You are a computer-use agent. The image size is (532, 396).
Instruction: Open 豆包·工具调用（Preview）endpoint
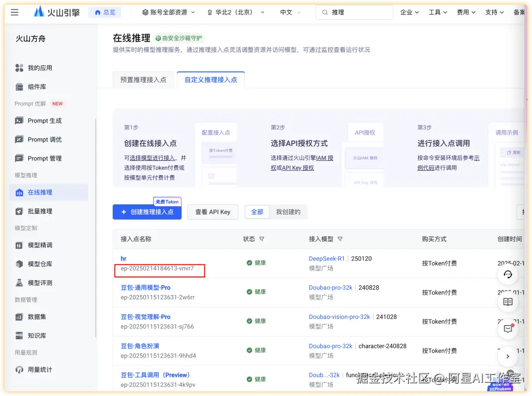coord(155,375)
